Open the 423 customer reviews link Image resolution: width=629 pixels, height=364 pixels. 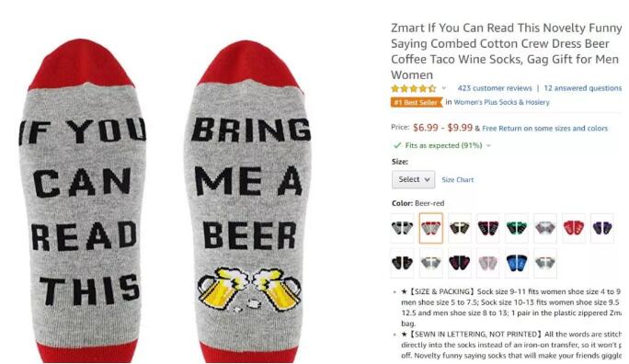[x=495, y=88]
